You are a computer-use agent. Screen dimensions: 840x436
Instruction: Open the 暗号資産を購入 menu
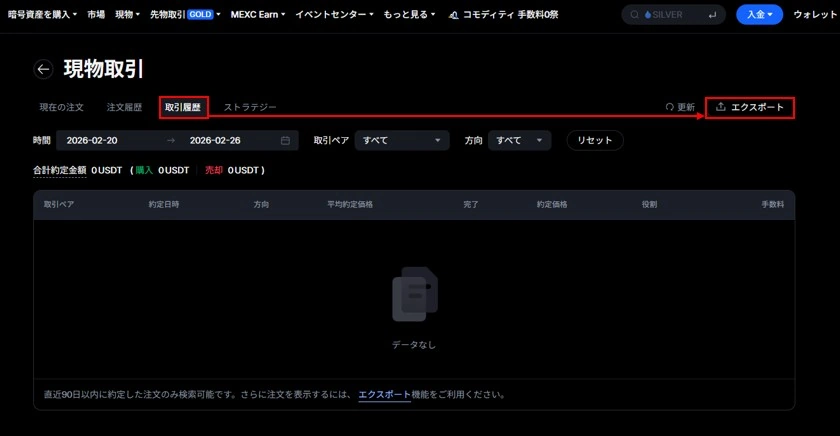click(42, 14)
